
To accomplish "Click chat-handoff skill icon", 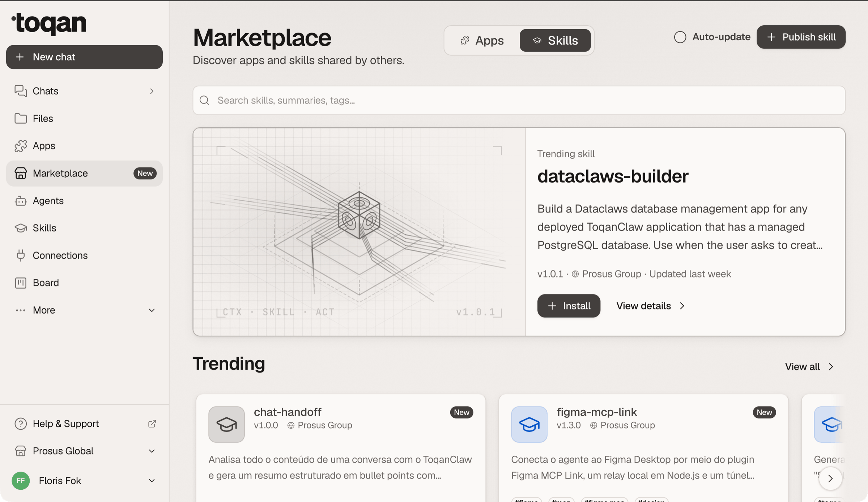I will pos(226,424).
